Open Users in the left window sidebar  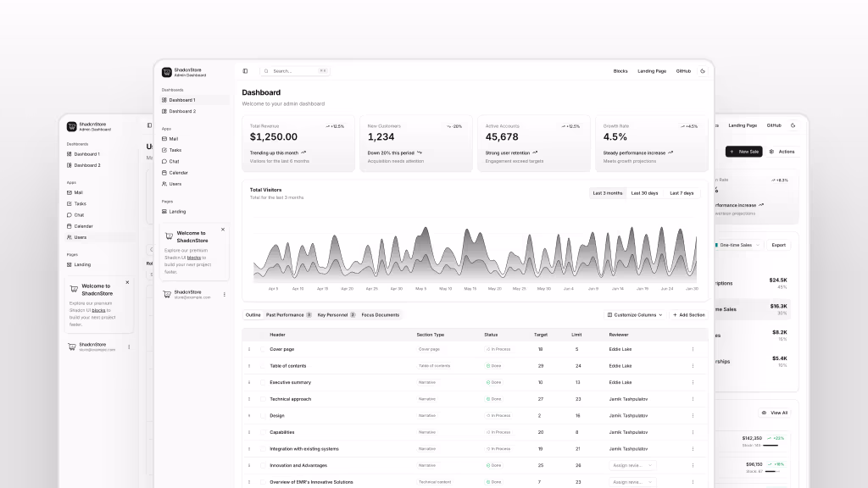(x=99, y=237)
